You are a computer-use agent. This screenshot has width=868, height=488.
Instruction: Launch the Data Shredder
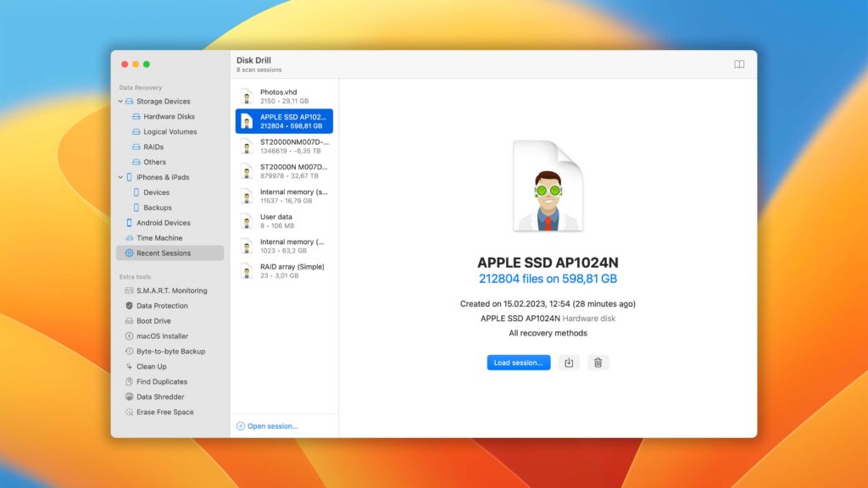pyautogui.click(x=152, y=396)
